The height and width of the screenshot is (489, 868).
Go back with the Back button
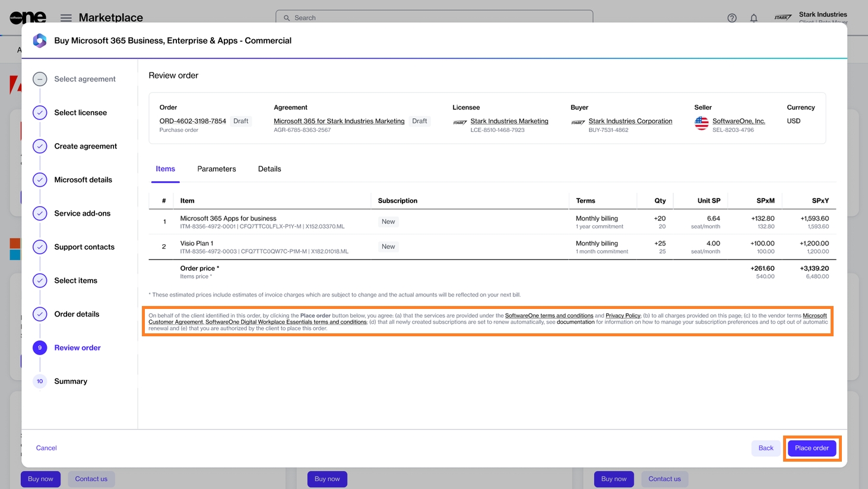pos(765,448)
